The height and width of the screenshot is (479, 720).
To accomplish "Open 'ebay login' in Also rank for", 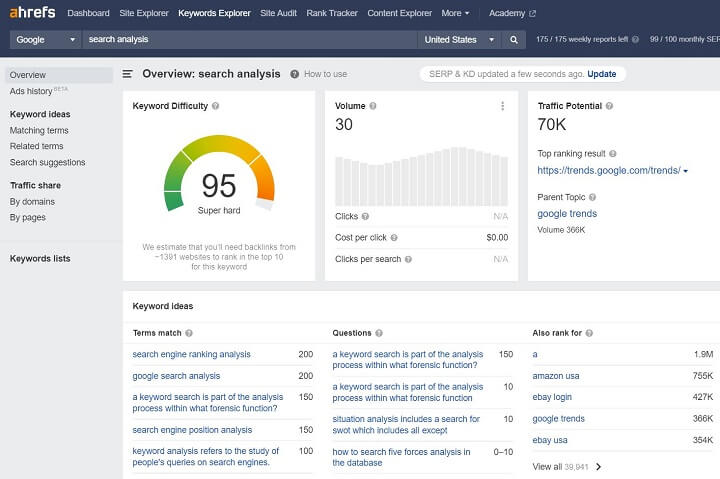I will point(552,397).
